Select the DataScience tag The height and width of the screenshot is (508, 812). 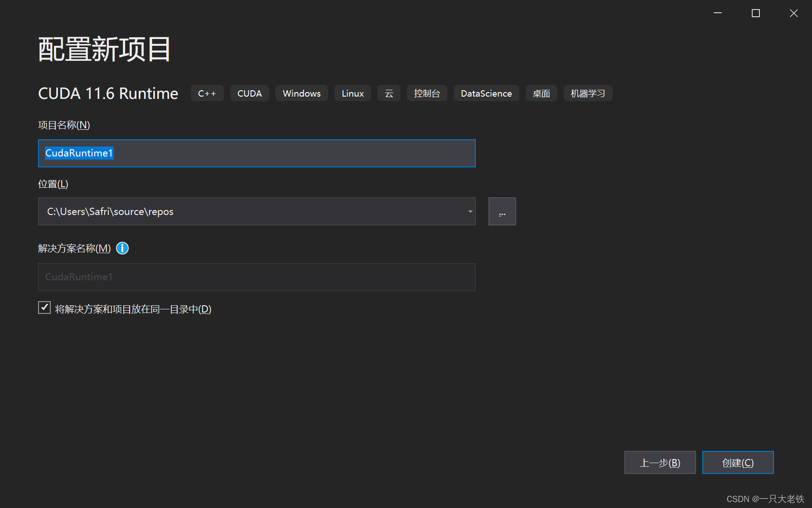click(x=487, y=93)
